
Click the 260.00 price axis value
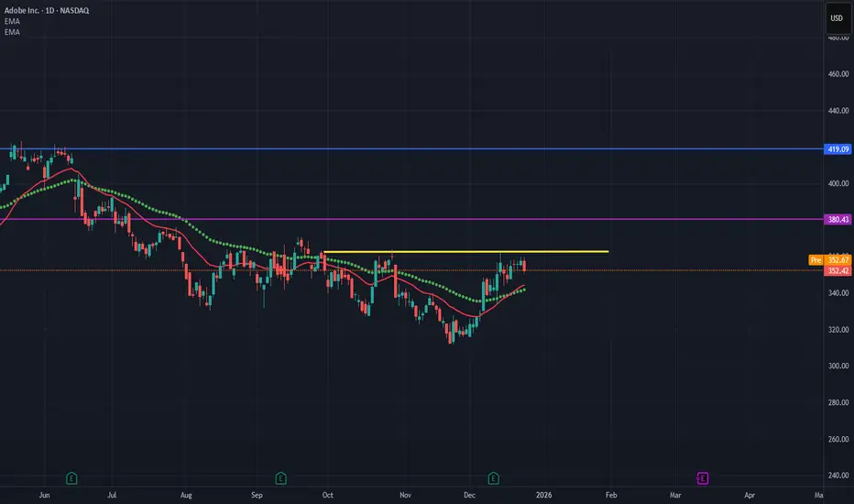click(x=838, y=439)
